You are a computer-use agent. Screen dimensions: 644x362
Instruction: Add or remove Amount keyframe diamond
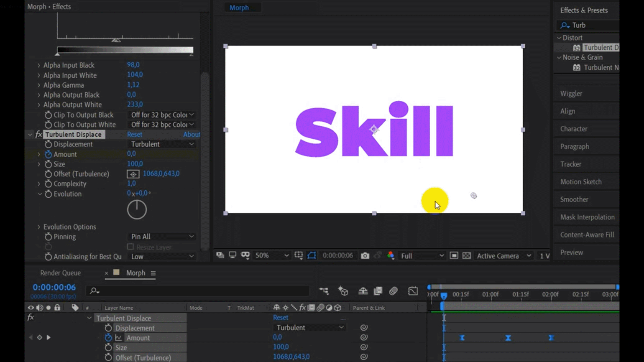39,337
